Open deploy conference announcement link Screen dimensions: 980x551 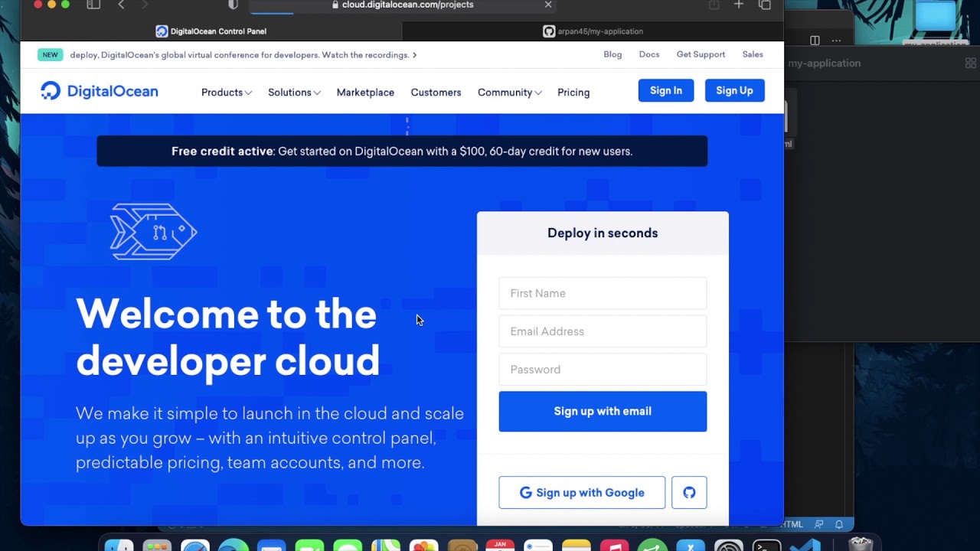243,55
